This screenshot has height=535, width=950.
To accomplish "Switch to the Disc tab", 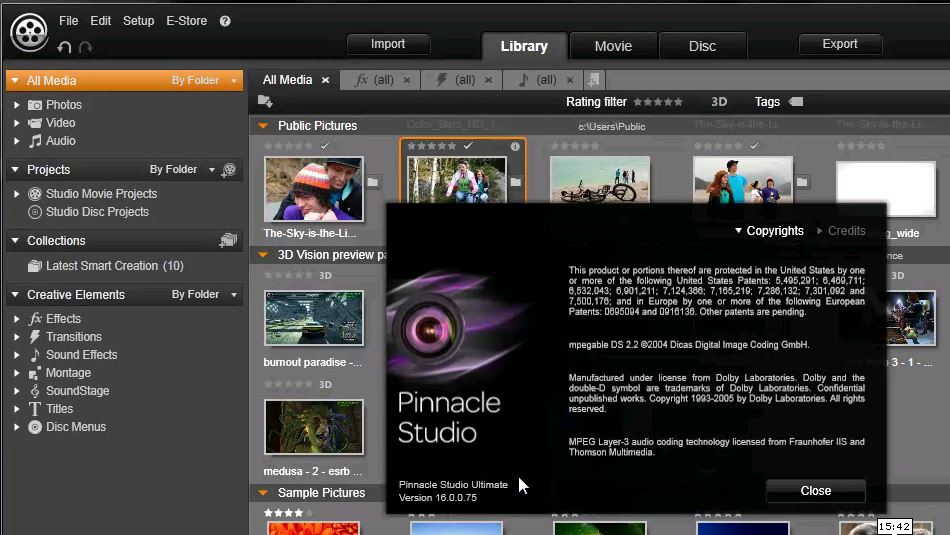I will coord(702,46).
